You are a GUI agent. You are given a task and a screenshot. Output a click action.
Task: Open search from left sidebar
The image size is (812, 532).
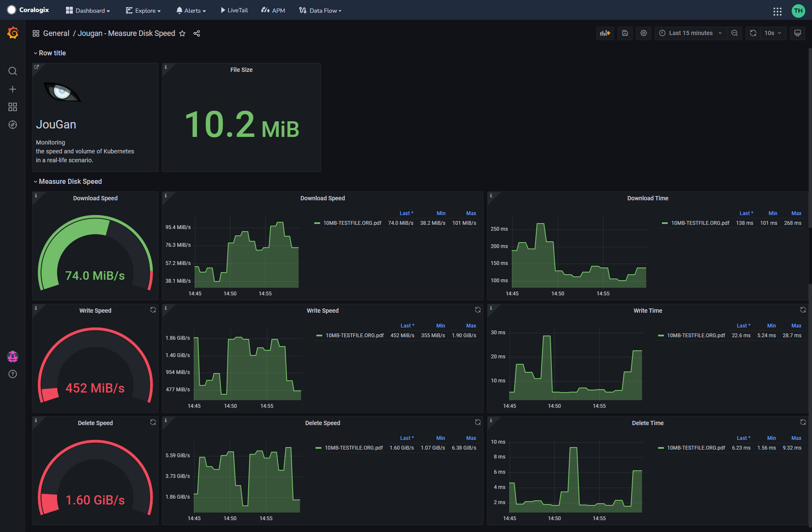[13, 71]
